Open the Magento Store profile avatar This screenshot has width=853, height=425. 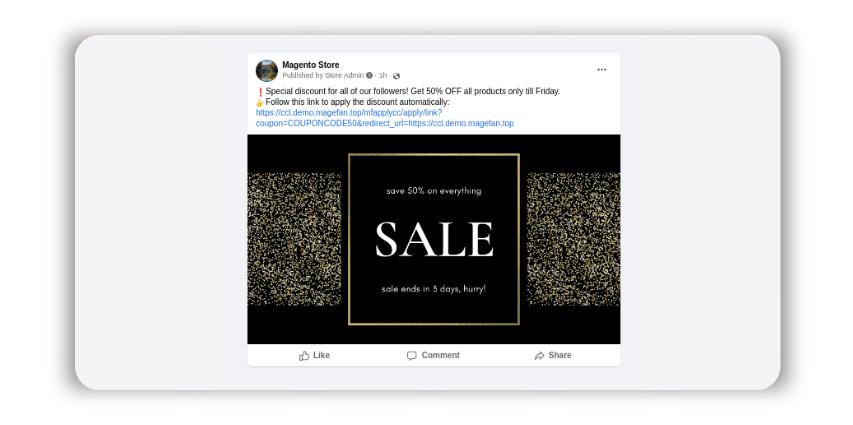pyautogui.click(x=267, y=71)
